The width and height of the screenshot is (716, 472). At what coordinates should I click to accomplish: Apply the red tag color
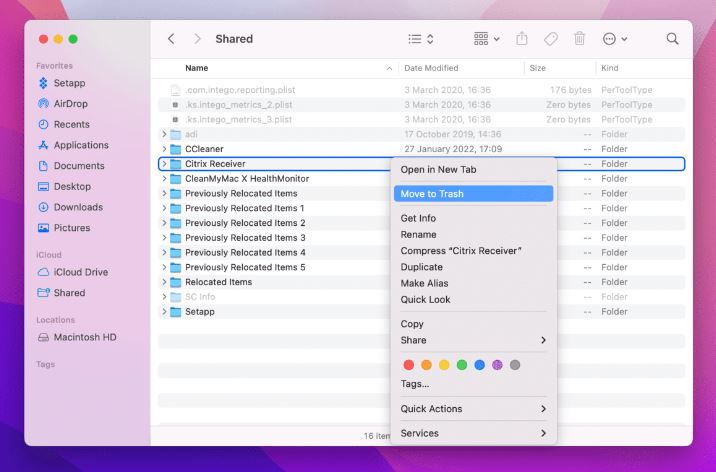409,365
